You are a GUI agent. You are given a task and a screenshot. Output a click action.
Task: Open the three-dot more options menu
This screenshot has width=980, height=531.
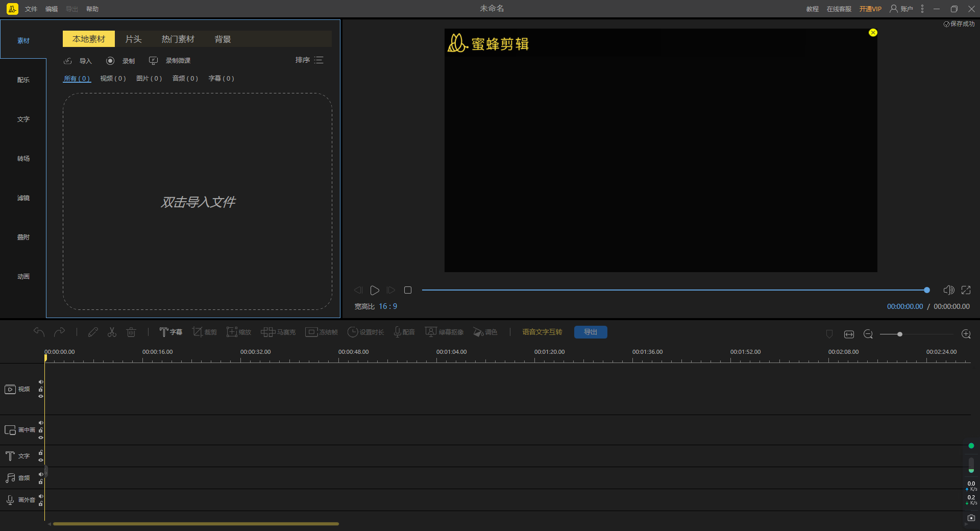(922, 9)
